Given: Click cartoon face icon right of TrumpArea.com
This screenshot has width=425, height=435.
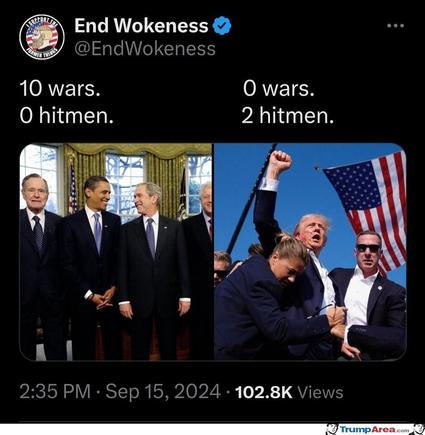Looking at the screenshot, I should point(417,429).
